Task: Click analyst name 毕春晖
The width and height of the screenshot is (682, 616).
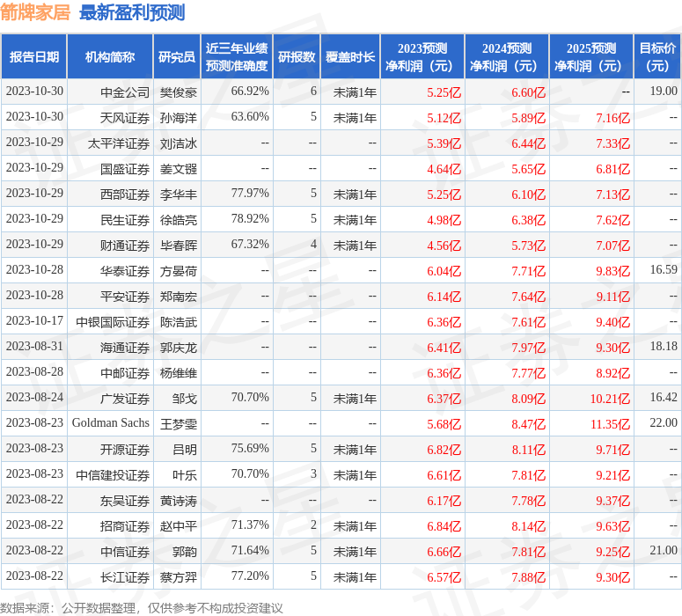Action: point(179,246)
